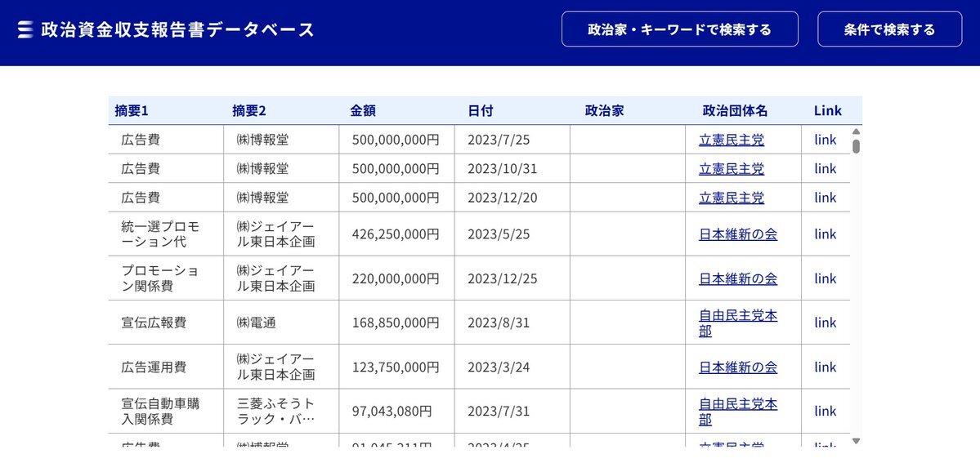Click the 政治団体名 column header

tap(735, 110)
